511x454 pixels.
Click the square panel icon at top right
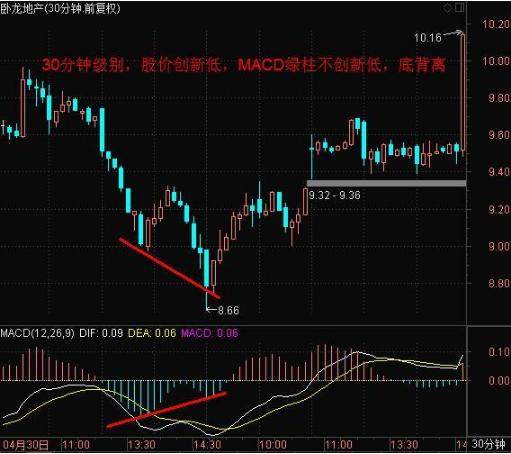point(460,7)
